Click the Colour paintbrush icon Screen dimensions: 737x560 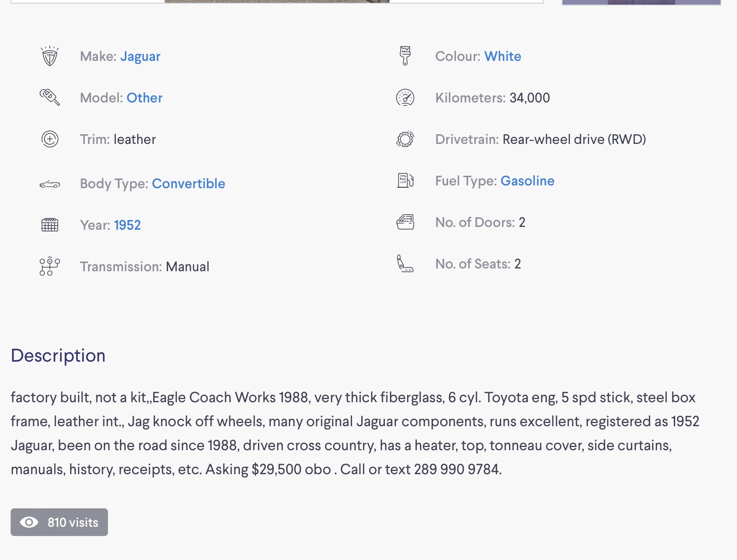click(405, 56)
